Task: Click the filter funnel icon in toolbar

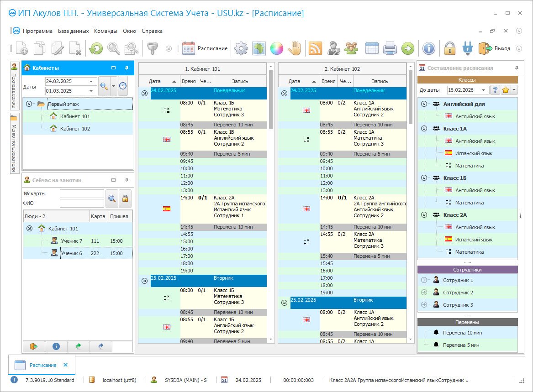Action: point(151,48)
